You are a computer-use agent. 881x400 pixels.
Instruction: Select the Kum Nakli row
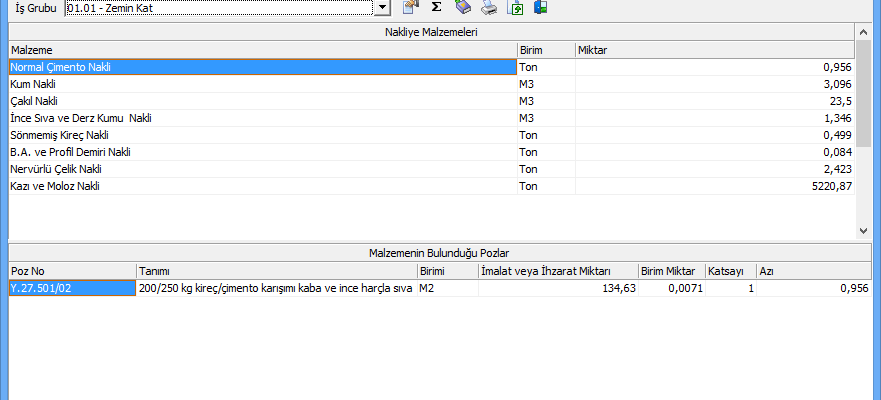[262, 84]
